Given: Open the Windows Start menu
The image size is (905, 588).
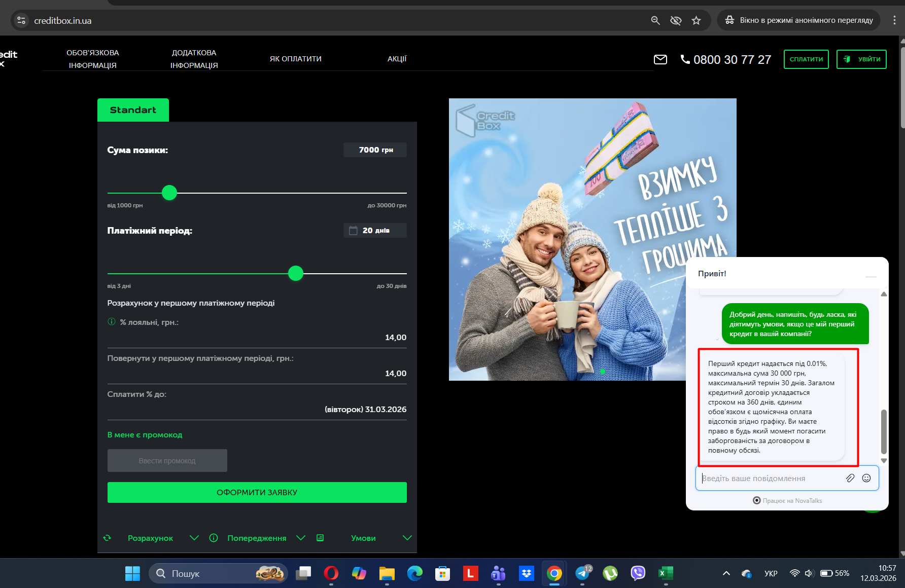Looking at the screenshot, I should (x=132, y=573).
